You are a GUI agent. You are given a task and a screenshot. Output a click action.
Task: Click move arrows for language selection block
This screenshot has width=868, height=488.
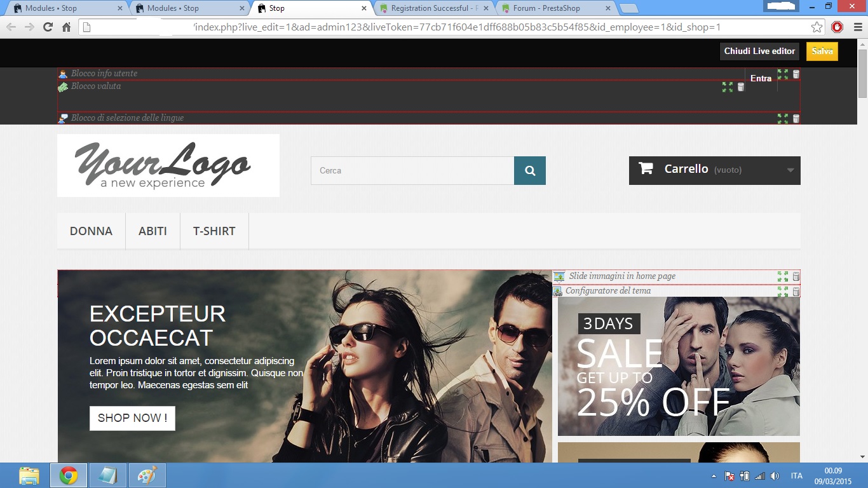click(783, 119)
